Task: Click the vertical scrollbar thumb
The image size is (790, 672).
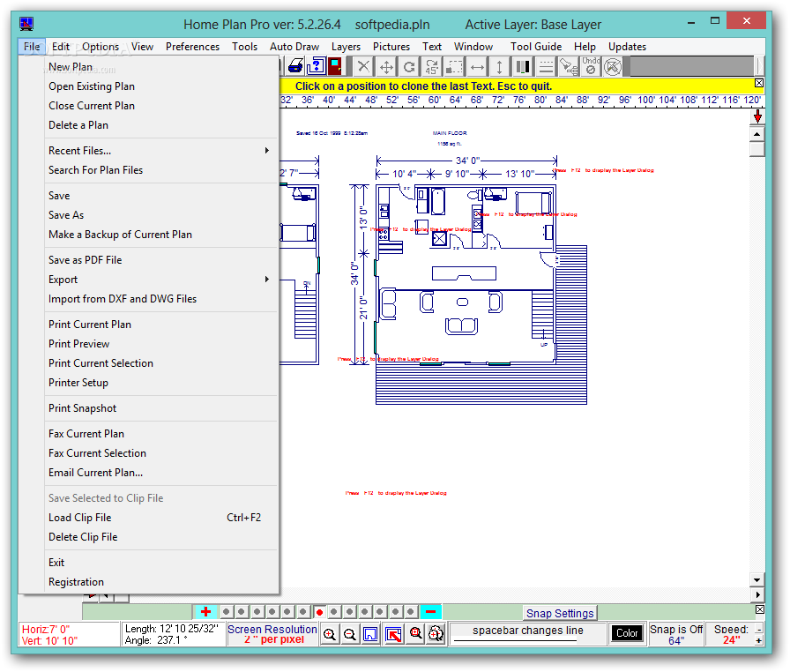Action: (x=756, y=150)
